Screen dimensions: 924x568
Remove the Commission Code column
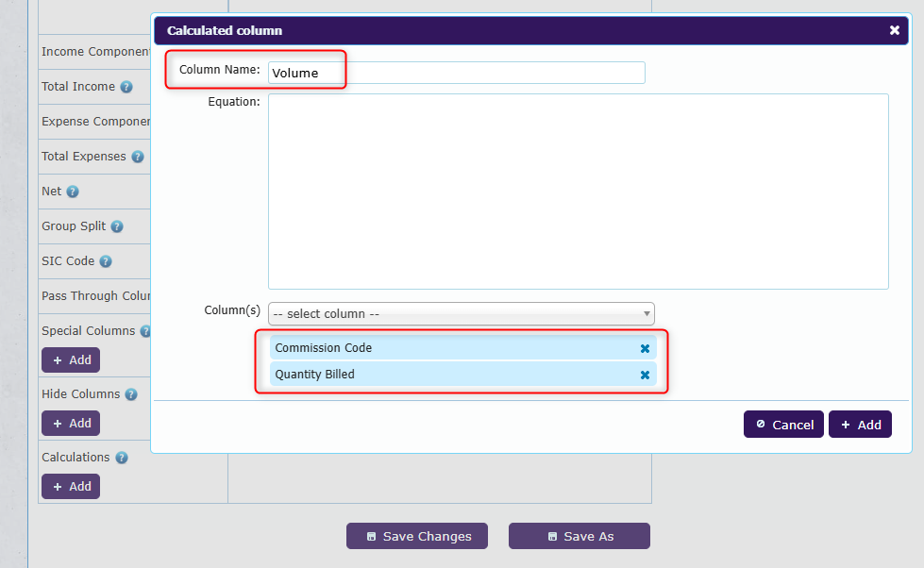645,348
